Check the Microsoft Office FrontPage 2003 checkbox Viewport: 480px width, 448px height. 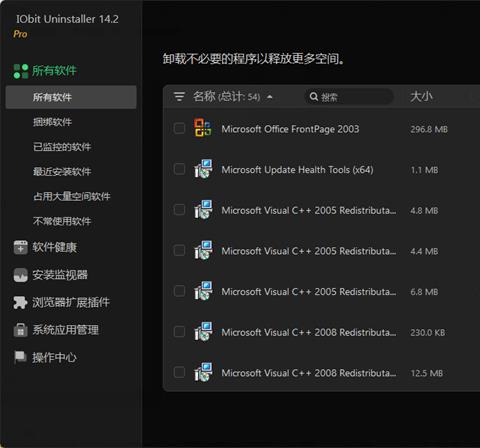179,128
